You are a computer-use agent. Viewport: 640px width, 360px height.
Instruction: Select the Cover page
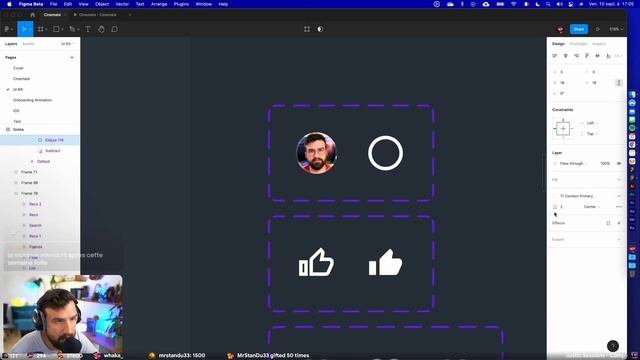18,68
